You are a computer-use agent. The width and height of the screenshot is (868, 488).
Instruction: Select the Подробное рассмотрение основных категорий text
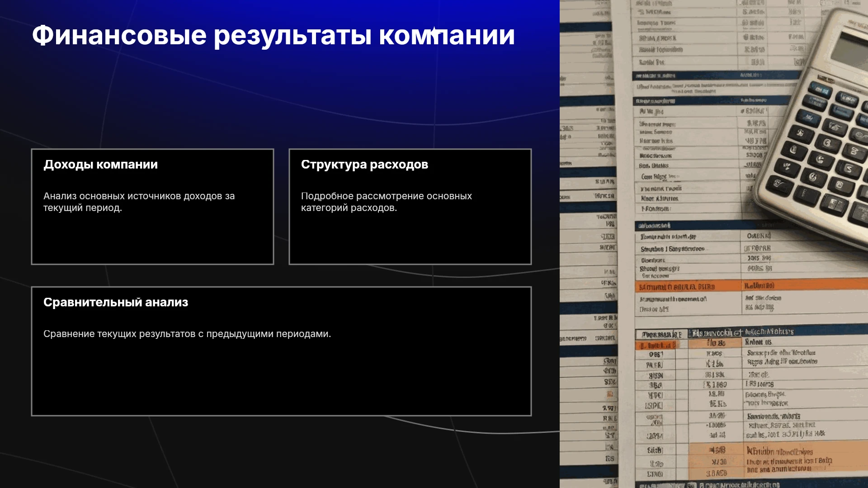point(387,202)
